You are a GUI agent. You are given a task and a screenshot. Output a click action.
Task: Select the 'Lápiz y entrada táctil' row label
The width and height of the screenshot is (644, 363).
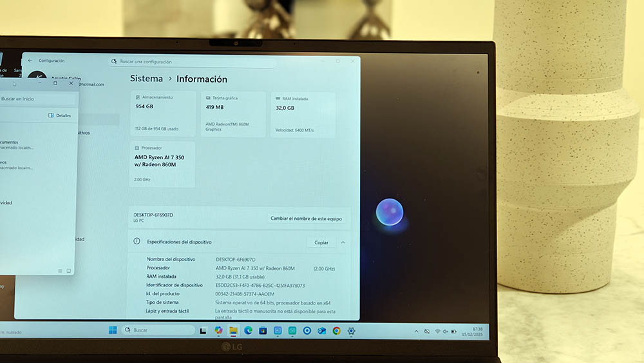[x=167, y=311]
